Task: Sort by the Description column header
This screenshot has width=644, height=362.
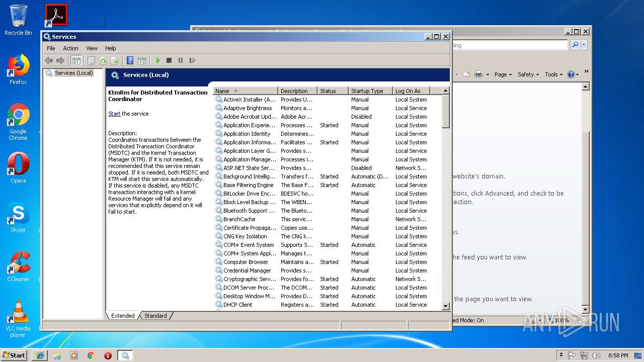Action: (x=298, y=91)
